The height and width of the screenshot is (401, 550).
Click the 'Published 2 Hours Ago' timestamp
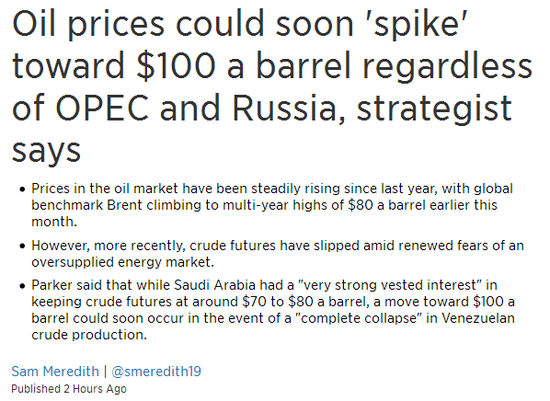coord(69,389)
